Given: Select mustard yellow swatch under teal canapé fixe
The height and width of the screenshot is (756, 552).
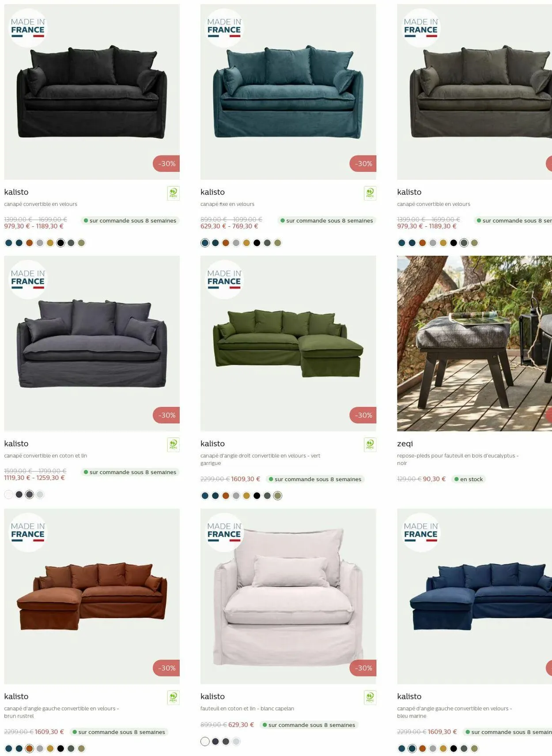Looking at the screenshot, I should [246, 243].
